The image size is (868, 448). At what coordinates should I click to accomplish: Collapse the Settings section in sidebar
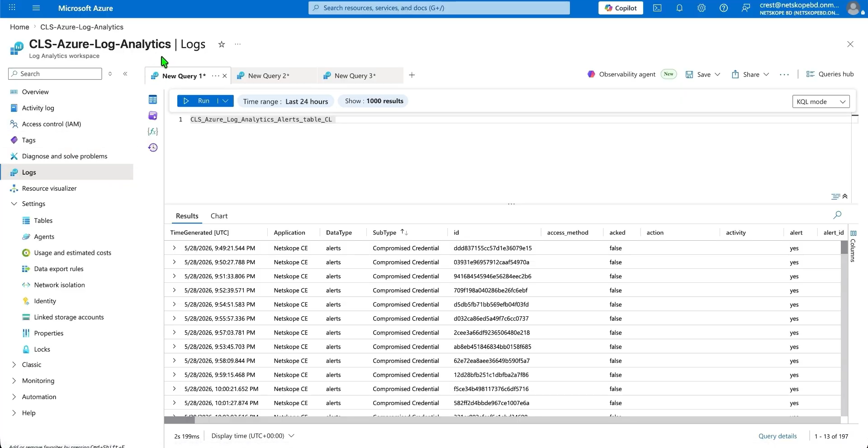pyautogui.click(x=14, y=204)
